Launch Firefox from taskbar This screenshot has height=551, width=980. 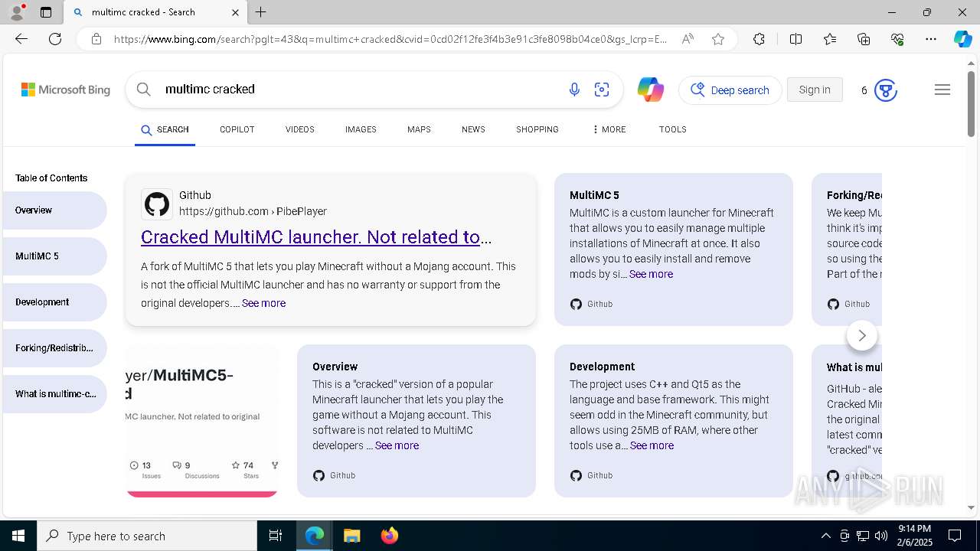pyautogui.click(x=389, y=536)
